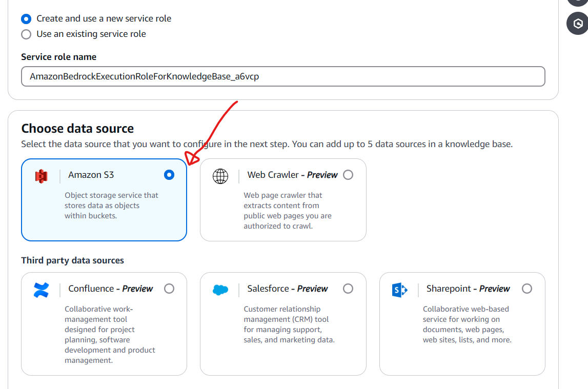This screenshot has width=588, height=389.
Task: Edit the Service role name field
Action: tap(283, 76)
